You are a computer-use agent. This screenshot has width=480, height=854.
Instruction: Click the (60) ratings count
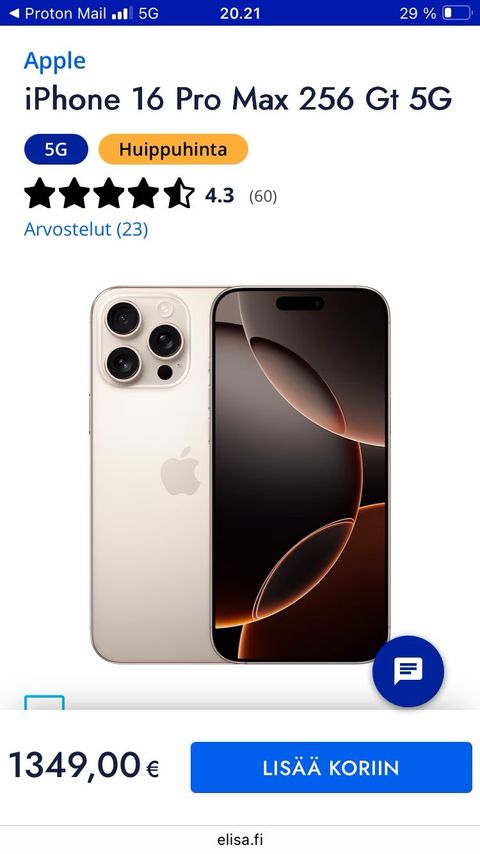[x=263, y=196]
